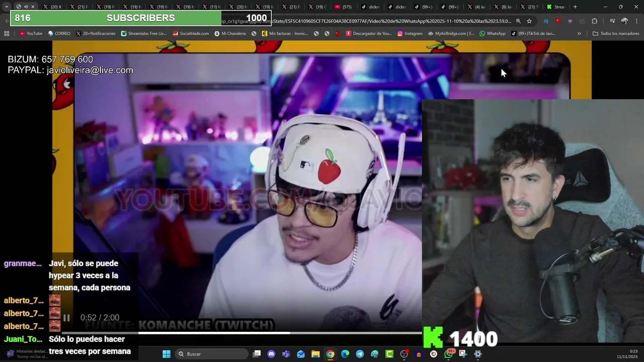Open the Socialblade.com bookmark
644x362 pixels.
[191, 34]
